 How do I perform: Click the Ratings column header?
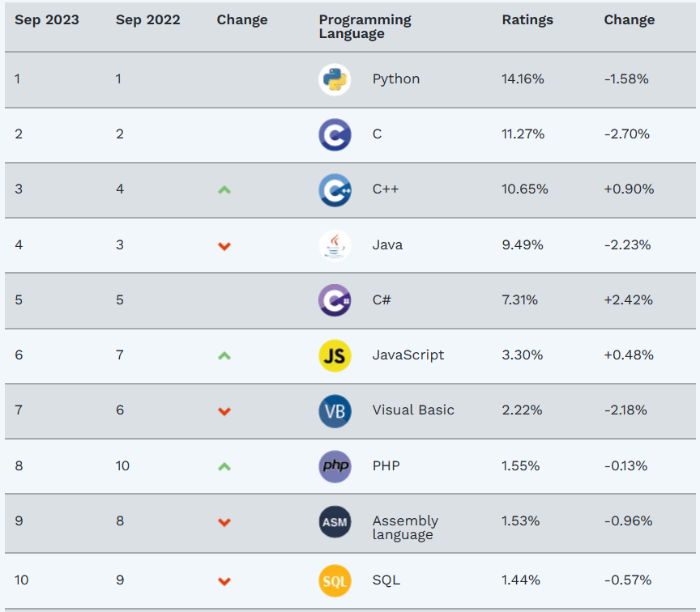[x=527, y=20]
